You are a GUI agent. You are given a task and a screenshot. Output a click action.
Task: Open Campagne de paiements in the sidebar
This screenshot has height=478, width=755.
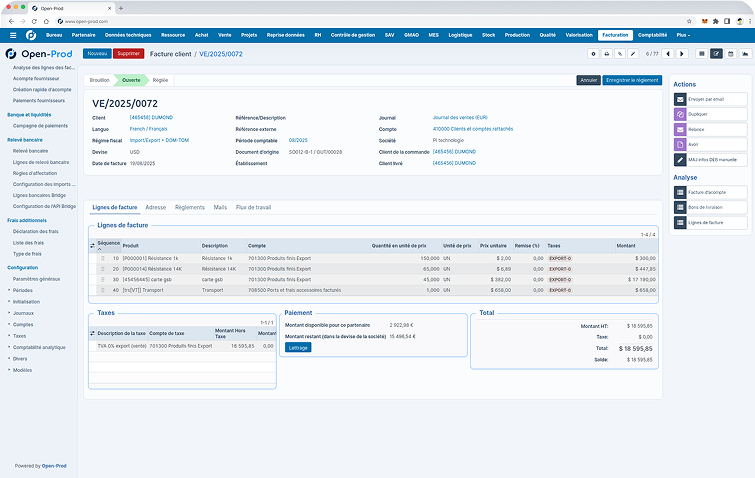(x=40, y=126)
